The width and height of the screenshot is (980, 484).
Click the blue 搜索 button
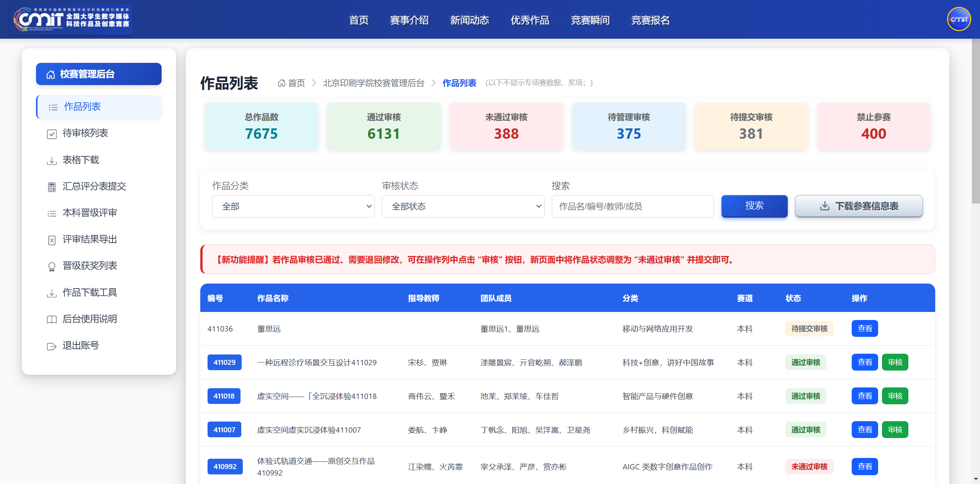tap(754, 206)
